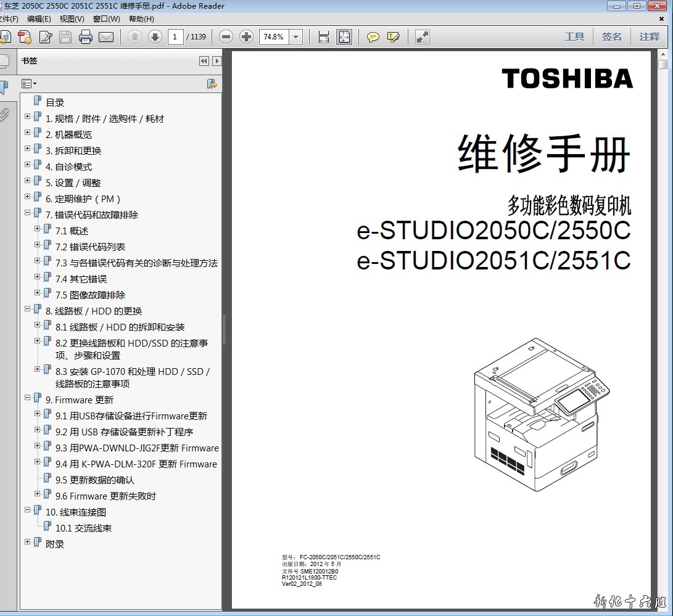
Task: Click the page number input field
Action: (x=175, y=37)
